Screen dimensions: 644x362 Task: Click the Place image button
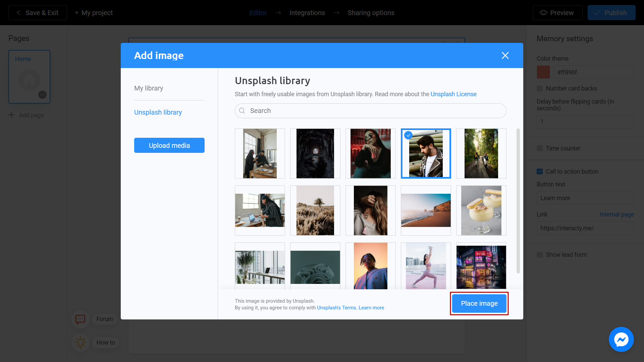479,303
